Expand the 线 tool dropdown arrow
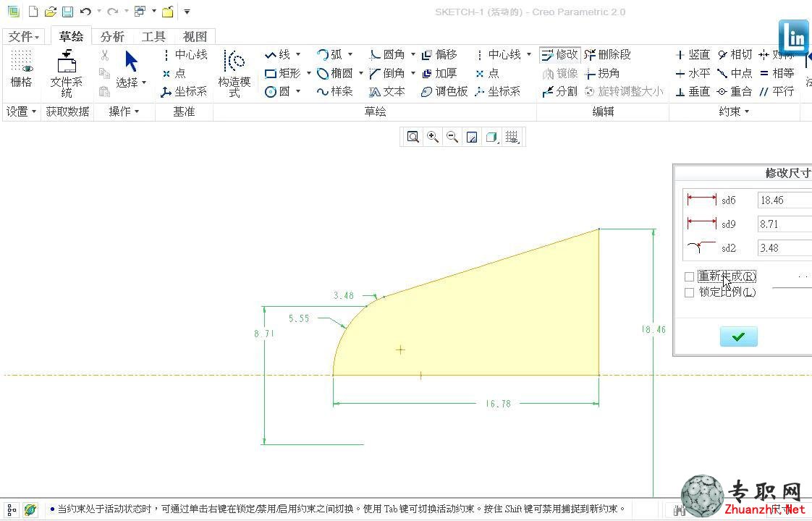Viewport: 812px width, 521px height. point(298,54)
